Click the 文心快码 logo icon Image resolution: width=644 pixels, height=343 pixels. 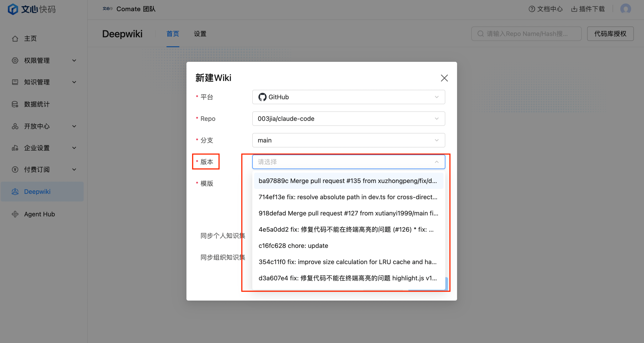[x=13, y=9]
